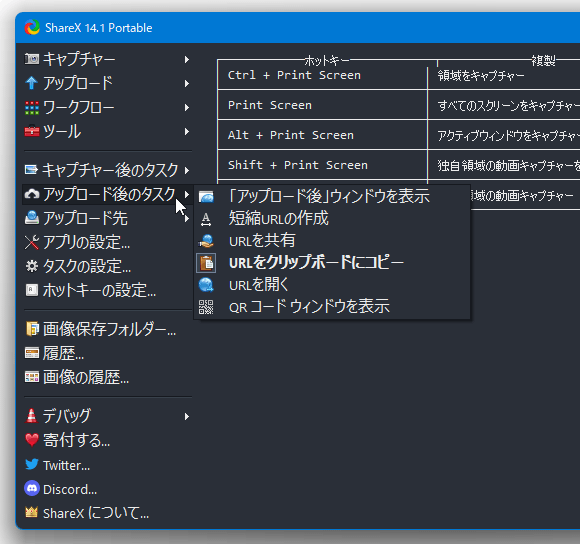The height and width of the screenshot is (544, 580).
Task: Click the red toolbox icon beside ツール
Action: 31,131
